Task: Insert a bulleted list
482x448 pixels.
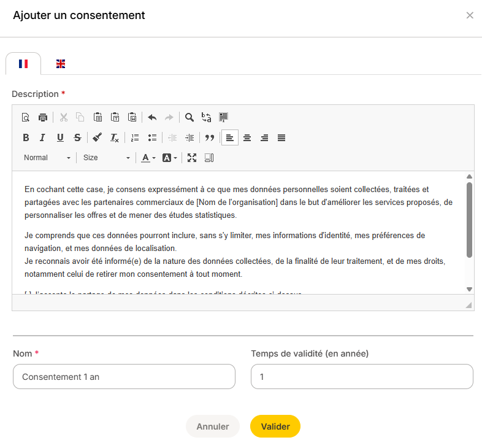Action: coord(152,137)
